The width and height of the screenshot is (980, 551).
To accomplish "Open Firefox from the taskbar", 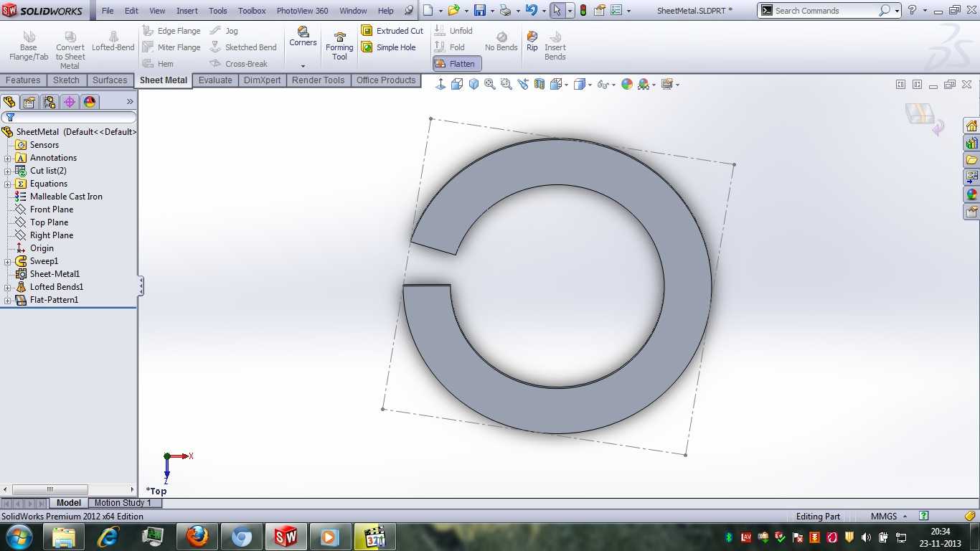I will pyautogui.click(x=197, y=537).
